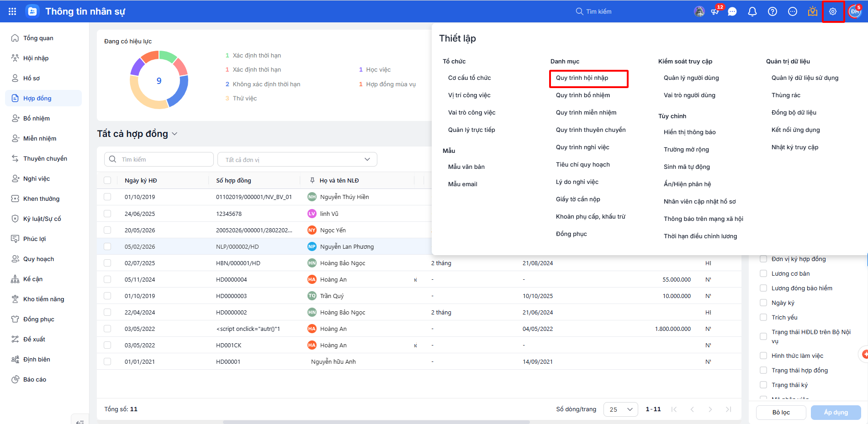Click the Bỏ lọc button
The image size is (868, 424).
coord(781,413)
